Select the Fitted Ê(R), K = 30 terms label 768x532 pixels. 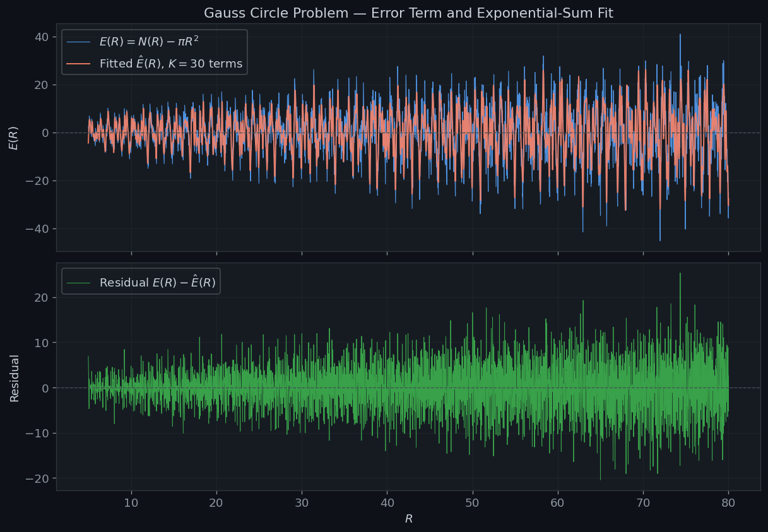point(170,64)
